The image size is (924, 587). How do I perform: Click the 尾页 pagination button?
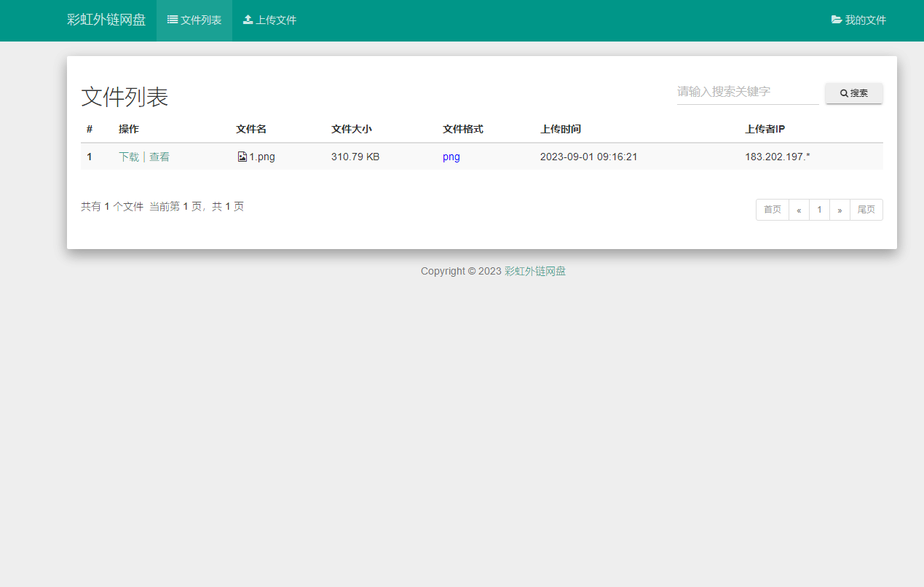[x=866, y=209]
